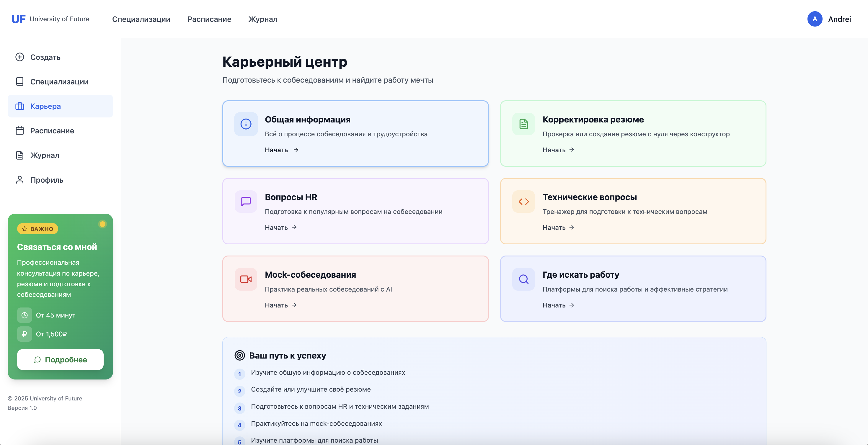Screen dimensions: 868x445
Task: Click the UF logo in the header
Action: pos(18,19)
